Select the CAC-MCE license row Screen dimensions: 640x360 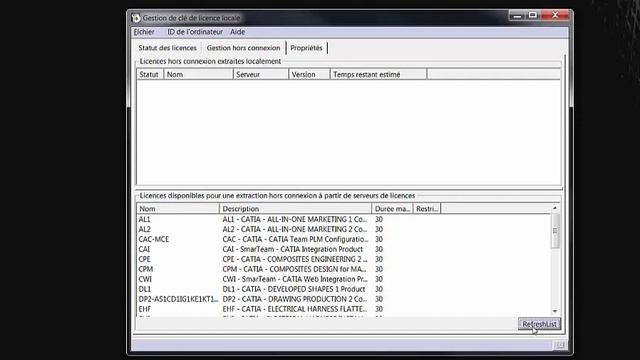[344, 239]
